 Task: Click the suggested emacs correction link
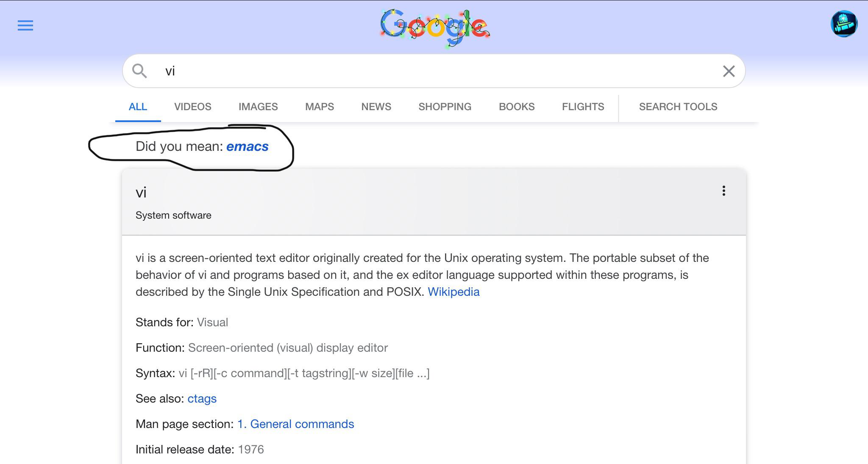point(248,147)
